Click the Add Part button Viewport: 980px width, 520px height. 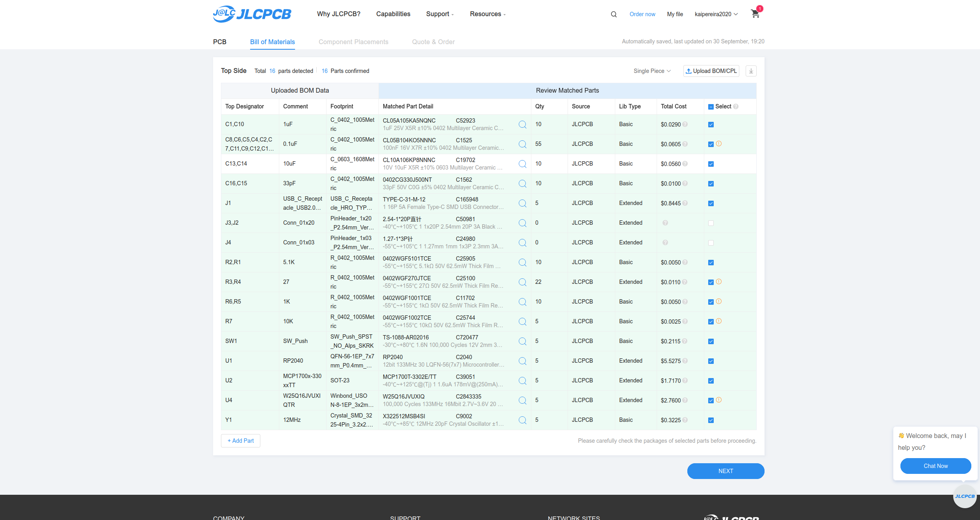point(241,441)
